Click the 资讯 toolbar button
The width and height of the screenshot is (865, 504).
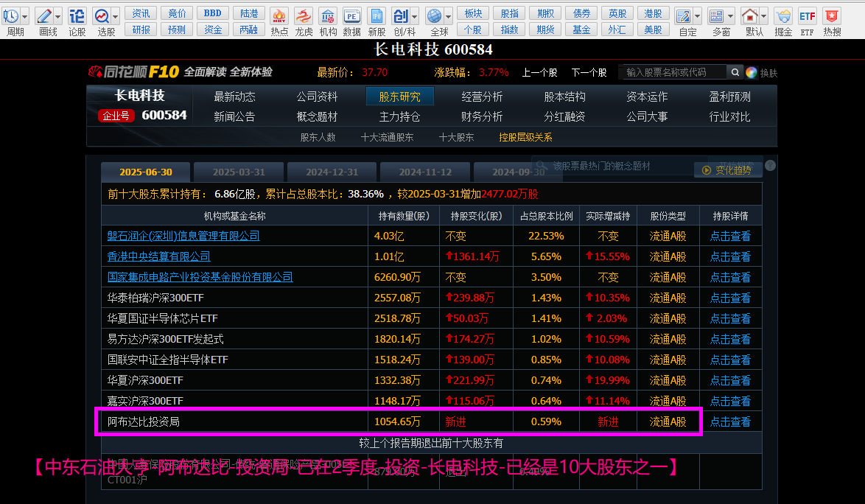tap(141, 13)
